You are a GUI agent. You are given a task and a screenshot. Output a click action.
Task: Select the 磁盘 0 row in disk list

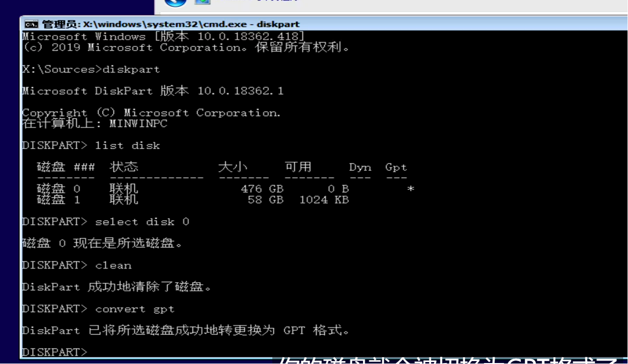pyautogui.click(x=226, y=189)
